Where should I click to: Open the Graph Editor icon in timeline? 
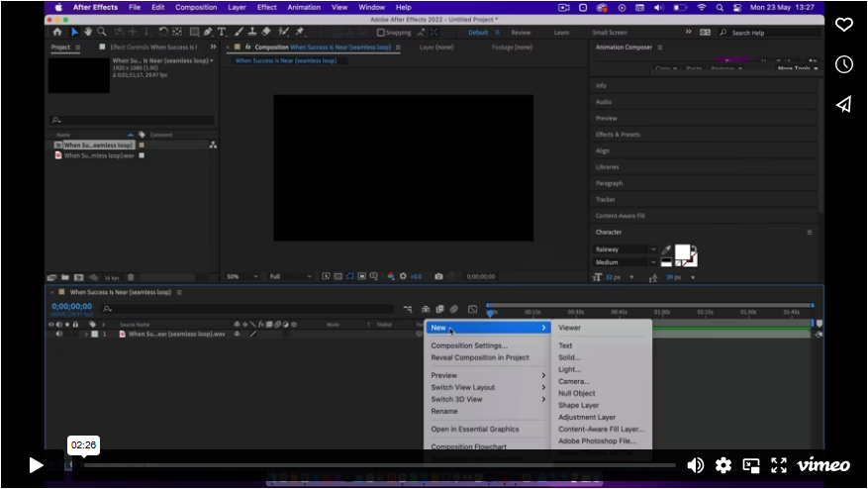tap(472, 309)
